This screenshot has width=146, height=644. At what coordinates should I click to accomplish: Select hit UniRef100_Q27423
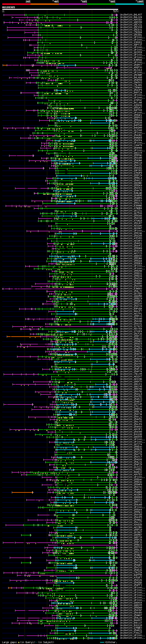coord(131,326)
